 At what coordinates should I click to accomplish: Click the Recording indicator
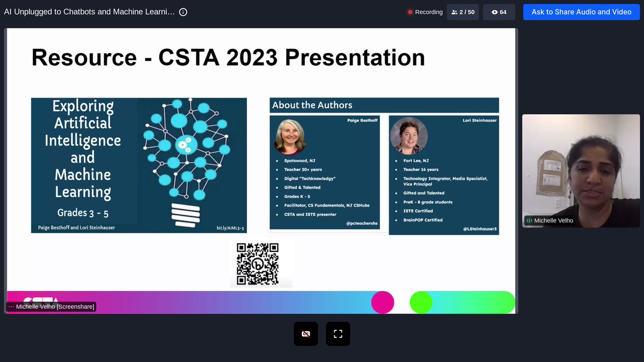(x=425, y=12)
